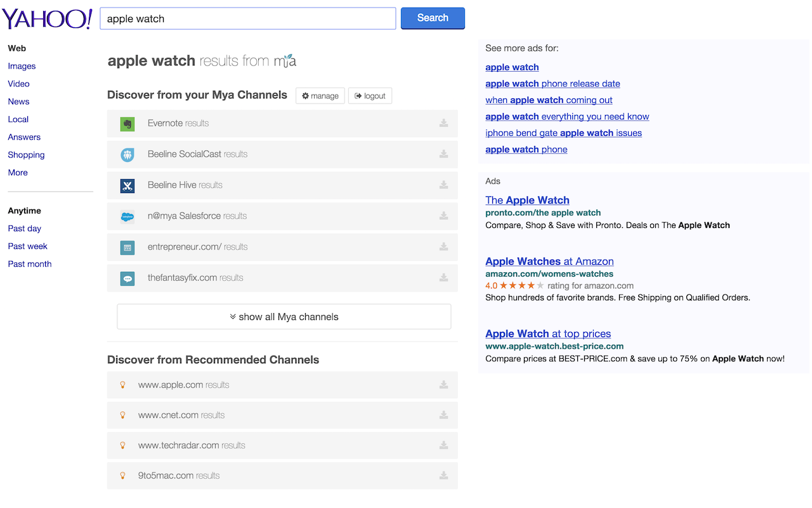Expand the www.cnet.com results row

pyautogui.click(x=282, y=415)
